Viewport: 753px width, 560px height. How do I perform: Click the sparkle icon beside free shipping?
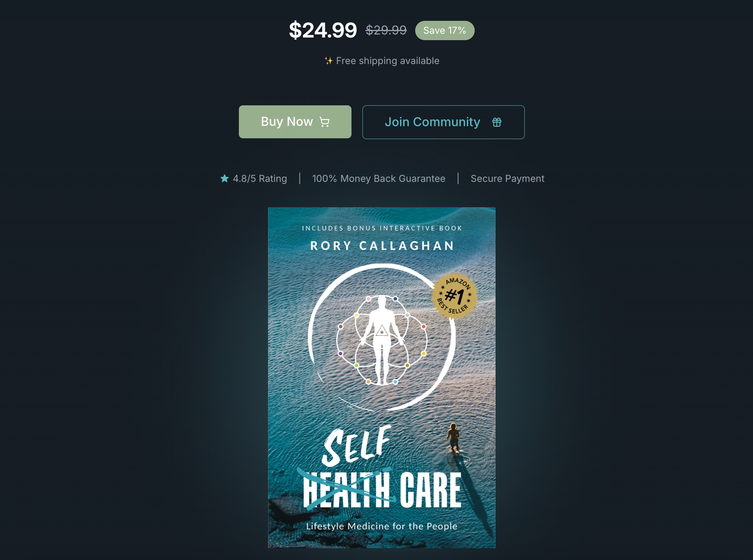click(328, 61)
